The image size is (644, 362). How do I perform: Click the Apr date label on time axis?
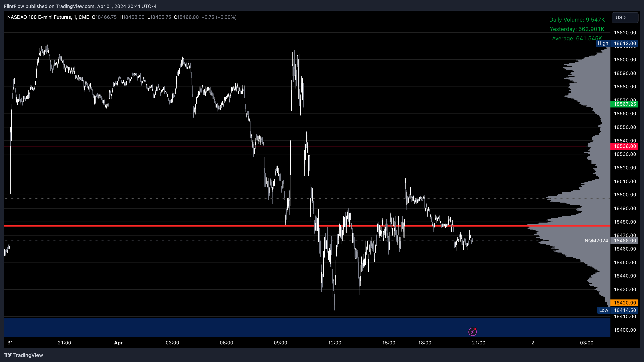118,343
